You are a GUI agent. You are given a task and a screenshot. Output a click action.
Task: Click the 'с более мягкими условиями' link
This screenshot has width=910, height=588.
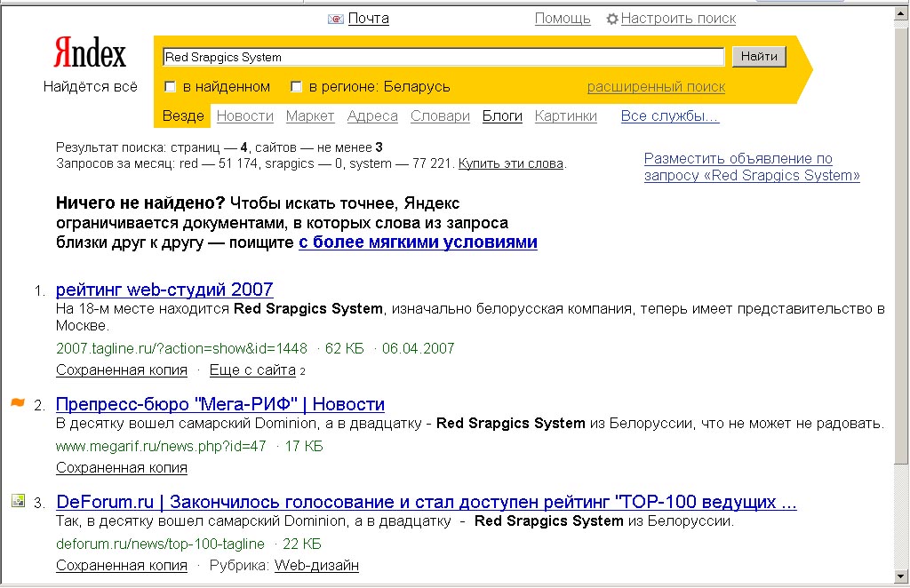418,242
